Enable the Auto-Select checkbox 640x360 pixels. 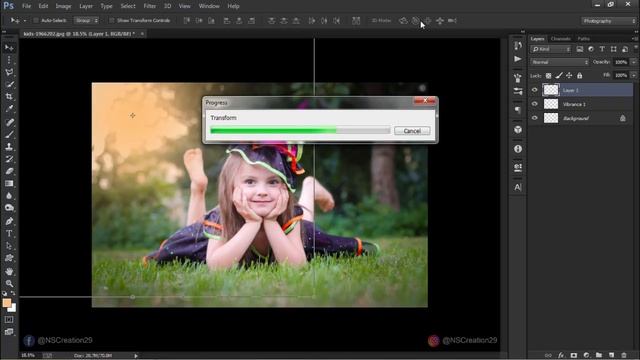36,20
